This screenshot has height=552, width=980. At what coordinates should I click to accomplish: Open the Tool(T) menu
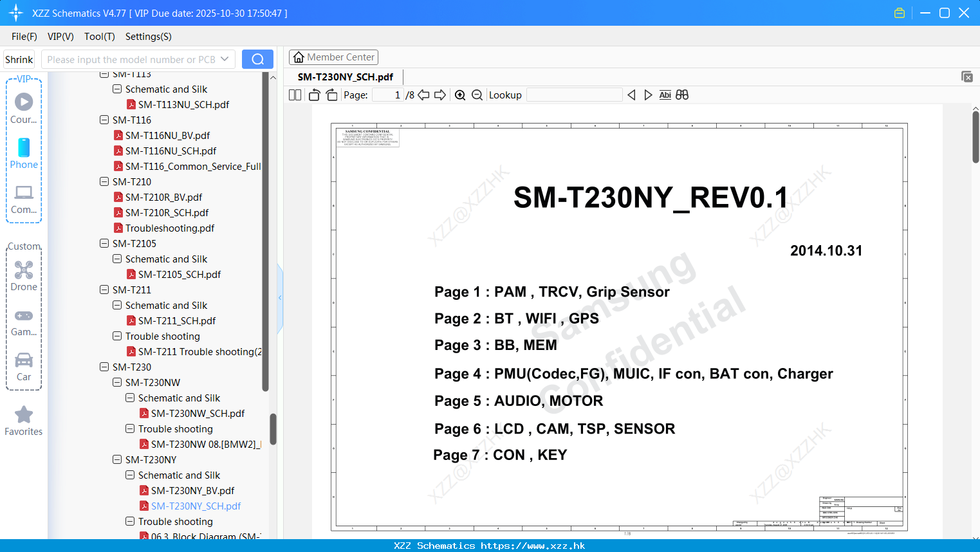click(x=100, y=37)
